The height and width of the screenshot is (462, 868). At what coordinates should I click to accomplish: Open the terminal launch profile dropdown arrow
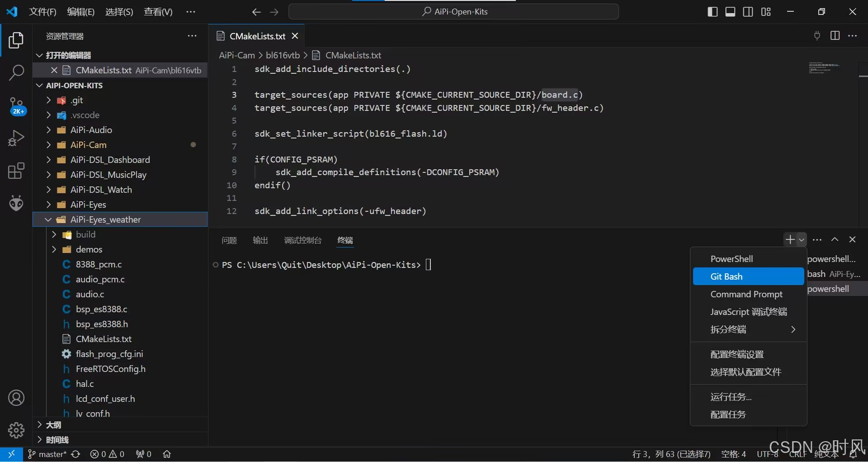tap(802, 240)
